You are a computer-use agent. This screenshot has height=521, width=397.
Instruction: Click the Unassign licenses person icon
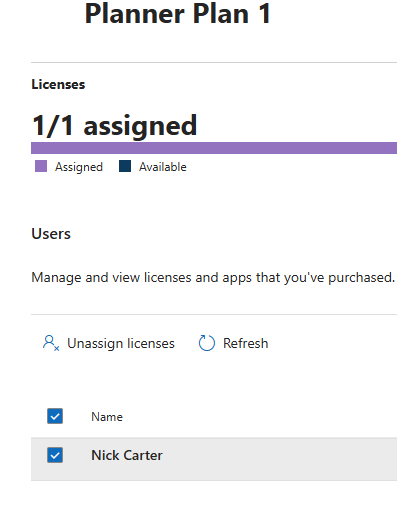(51, 343)
